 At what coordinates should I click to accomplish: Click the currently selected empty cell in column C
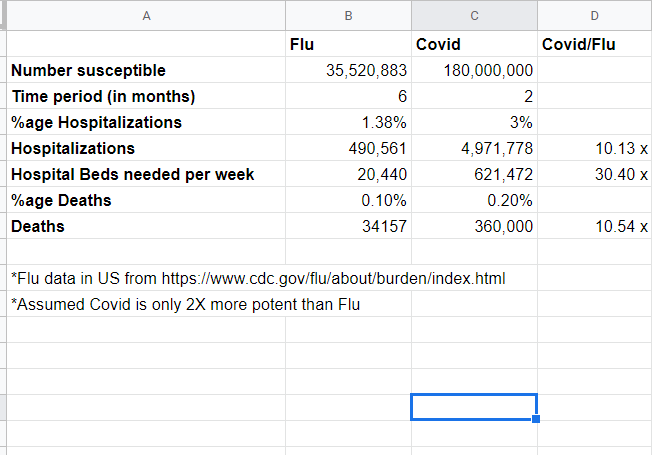pyautogui.click(x=474, y=407)
